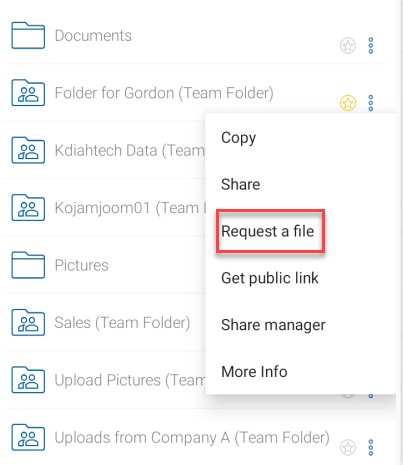Open the Documents folder icon
Viewport: 403px width, 465px height.
click(28, 35)
